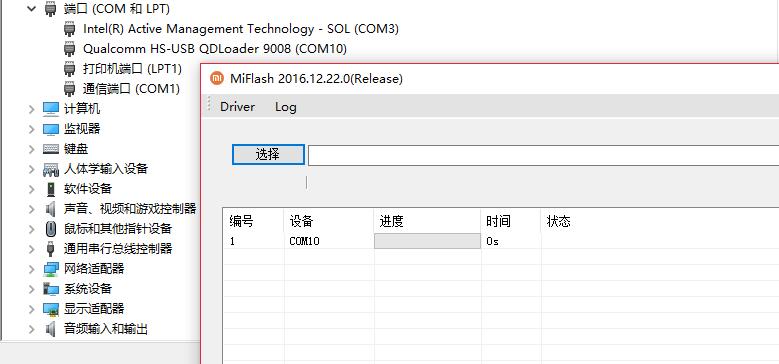The image size is (779, 364).
Task: Click the 计算机 monitor icon
Action: (51, 109)
